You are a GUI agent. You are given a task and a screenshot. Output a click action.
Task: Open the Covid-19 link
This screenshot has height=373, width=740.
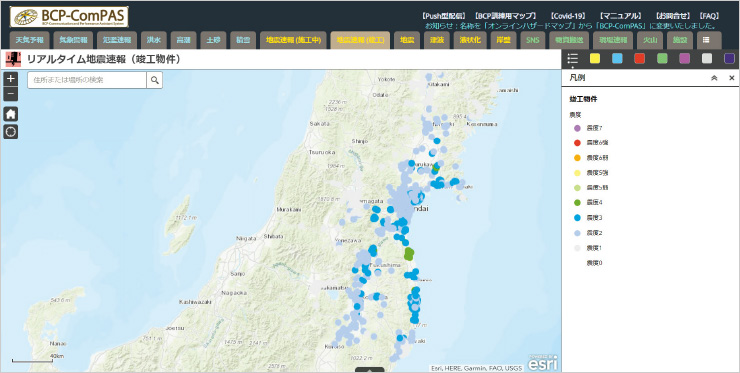568,16
